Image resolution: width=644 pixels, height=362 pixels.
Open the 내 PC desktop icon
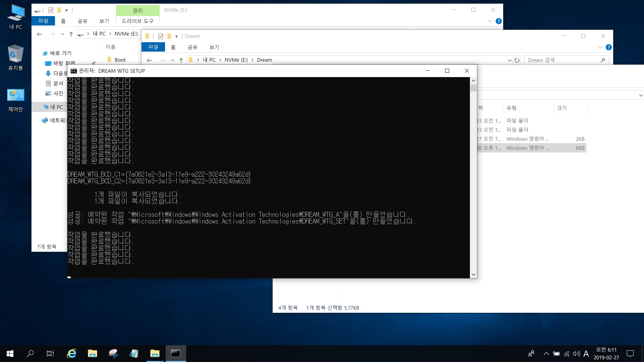tap(16, 17)
